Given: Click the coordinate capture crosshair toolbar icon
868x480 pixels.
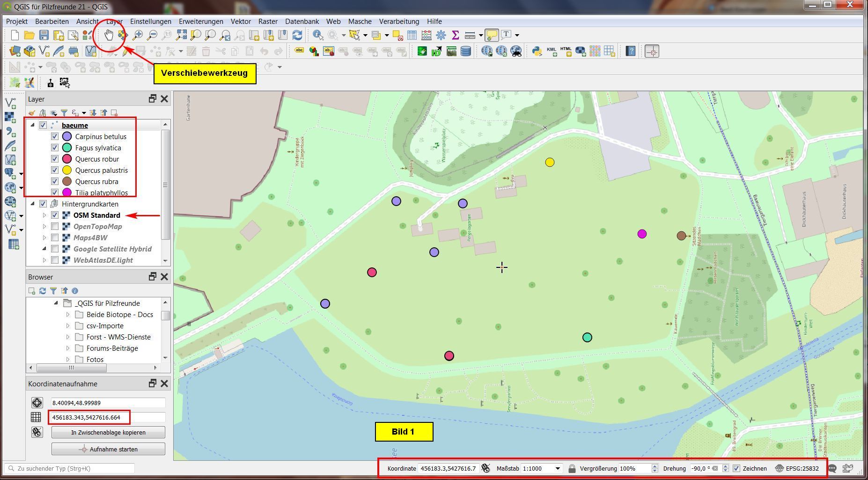Looking at the screenshot, I should pyautogui.click(x=652, y=51).
